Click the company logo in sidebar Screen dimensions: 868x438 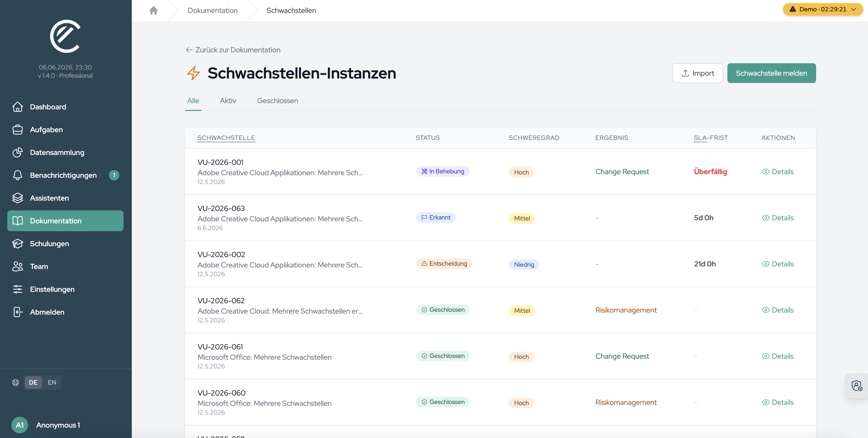[x=65, y=36]
